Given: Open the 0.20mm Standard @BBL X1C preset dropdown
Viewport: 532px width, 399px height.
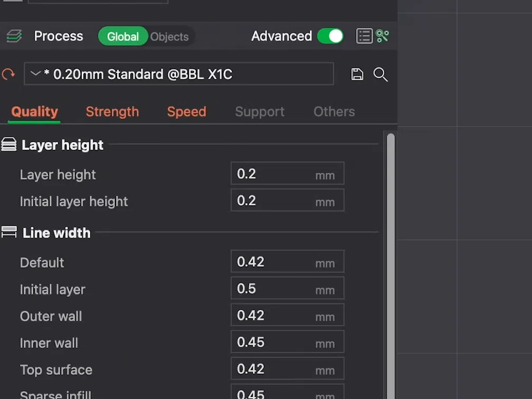Looking at the screenshot, I should coord(179,74).
